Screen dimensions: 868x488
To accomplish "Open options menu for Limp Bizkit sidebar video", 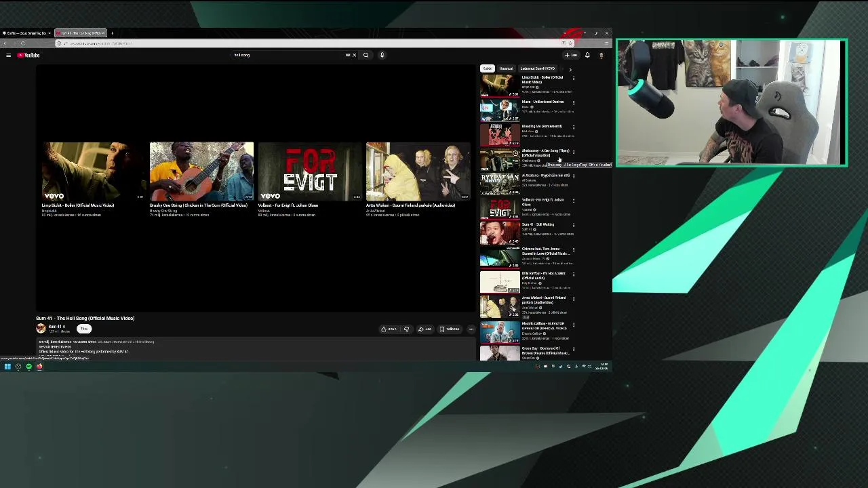I will coord(574,78).
